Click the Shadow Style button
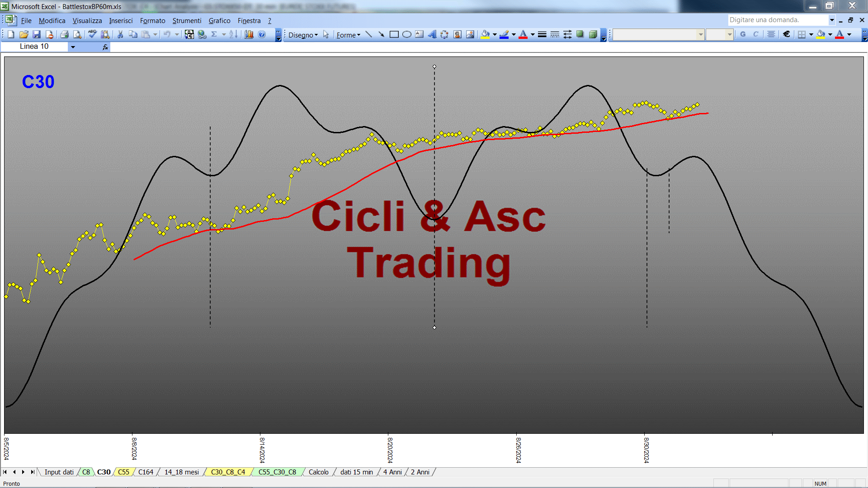This screenshot has height=488, width=868. tap(580, 35)
